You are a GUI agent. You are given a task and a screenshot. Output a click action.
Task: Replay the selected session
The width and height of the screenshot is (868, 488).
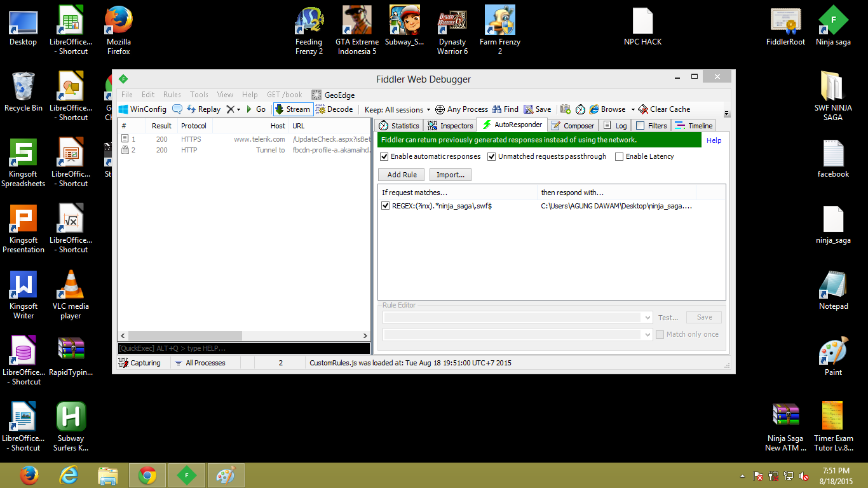[x=203, y=109]
